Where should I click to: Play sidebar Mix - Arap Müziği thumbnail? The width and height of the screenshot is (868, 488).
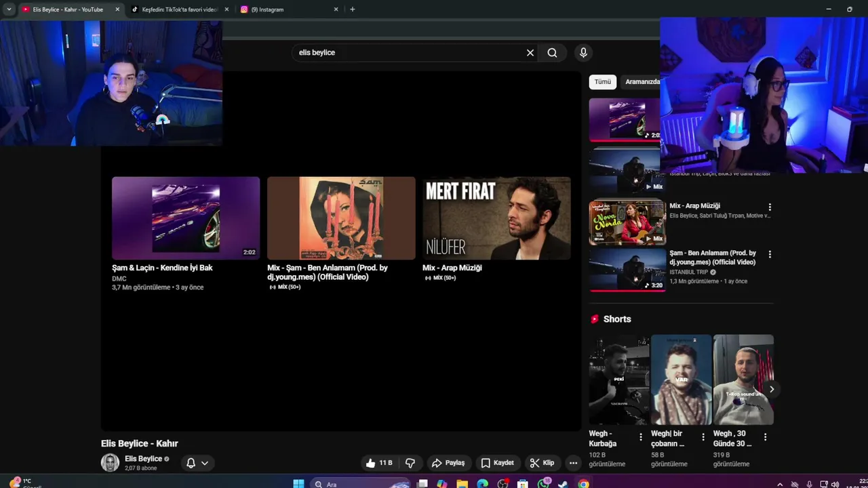pos(627,222)
